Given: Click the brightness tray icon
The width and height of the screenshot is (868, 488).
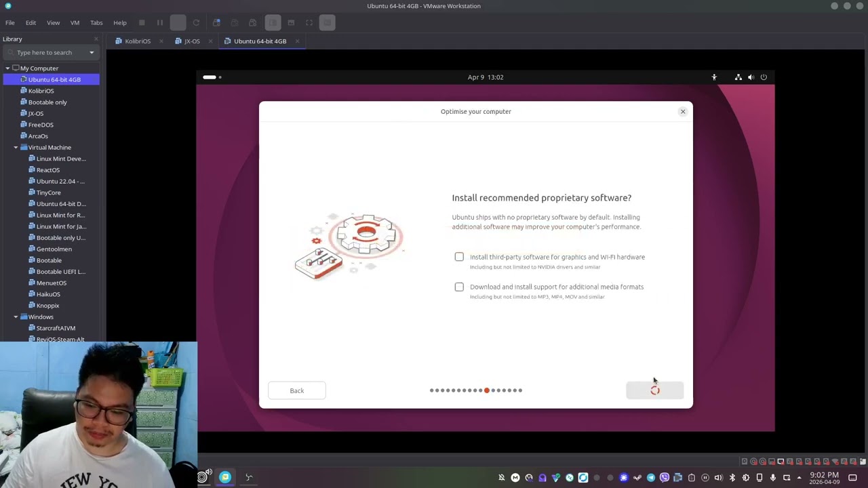Looking at the screenshot, I should click(x=746, y=477).
